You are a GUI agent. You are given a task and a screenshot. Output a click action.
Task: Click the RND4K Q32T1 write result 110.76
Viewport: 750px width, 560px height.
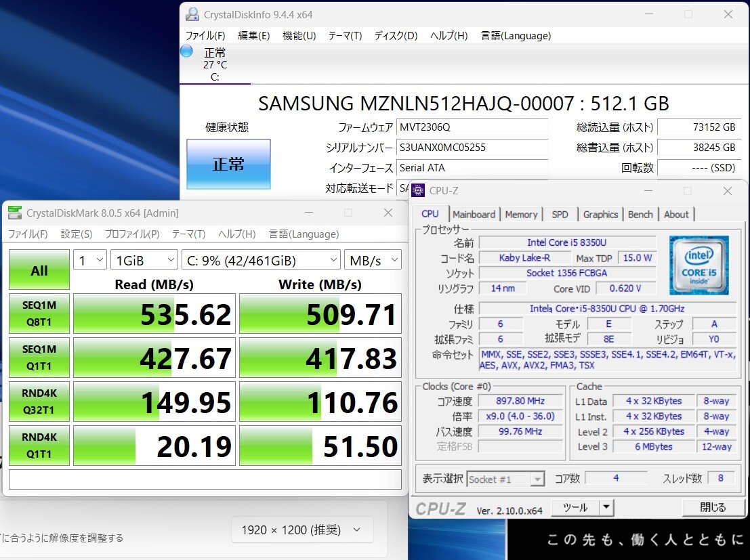(320, 402)
